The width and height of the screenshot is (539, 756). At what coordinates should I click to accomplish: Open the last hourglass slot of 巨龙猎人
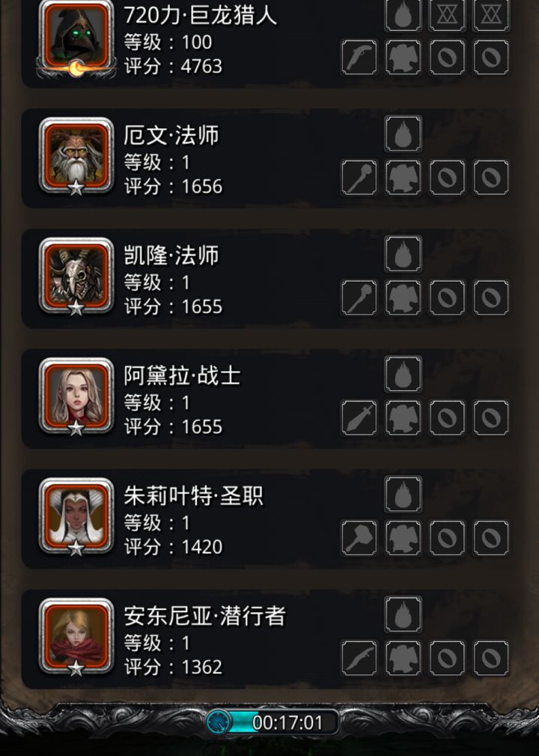point(491,14)
